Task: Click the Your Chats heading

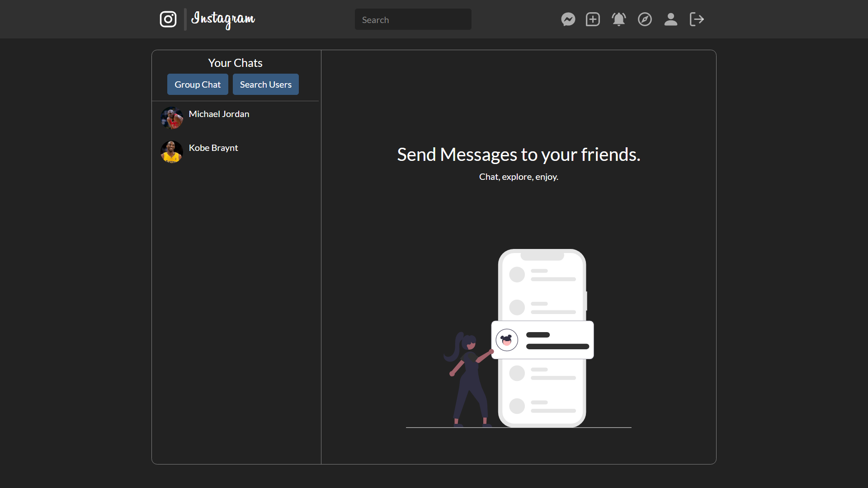Action: click(x=235, y=63)
